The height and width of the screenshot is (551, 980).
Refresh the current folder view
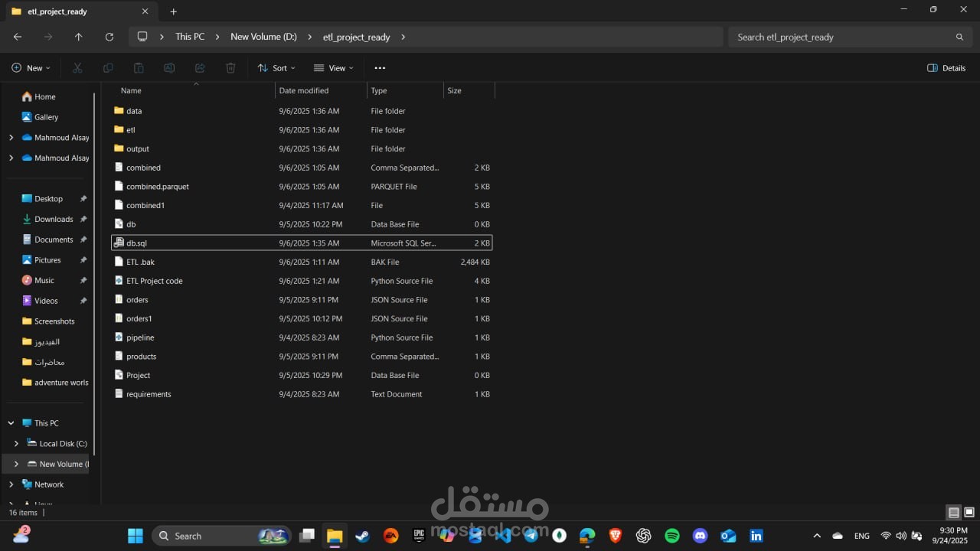pos(109,37)
